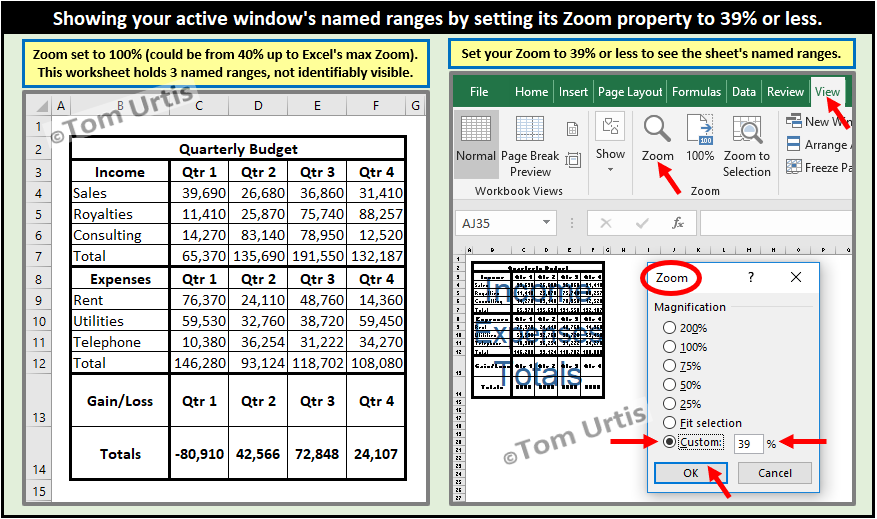Screen dimensions: 877x519
Task: Select column D header in left sheet
Action: pos(258,106)
